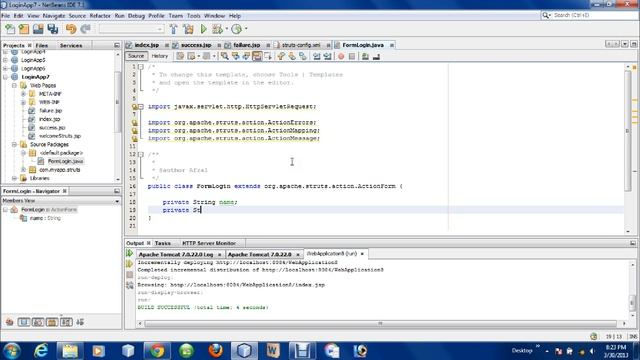The height and width of the screenshot is (360, 640).
Task: Switch to success.jsp editor tab
Action: coord(196,45)
